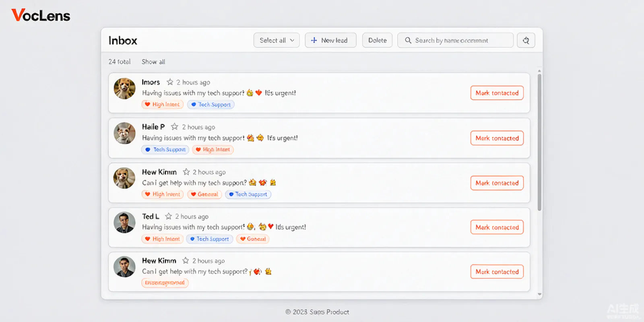Click the High Intent tag on Haile P
The height and width of the screenshot is (322, 644).
click(x=213, y=149)
